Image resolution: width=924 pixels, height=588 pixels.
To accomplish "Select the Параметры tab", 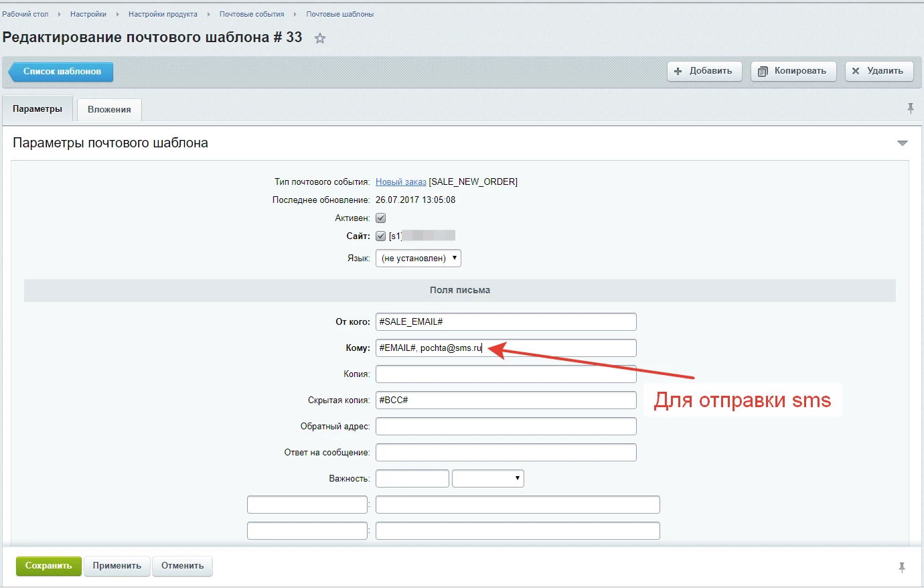I will (x=37, y=109).
